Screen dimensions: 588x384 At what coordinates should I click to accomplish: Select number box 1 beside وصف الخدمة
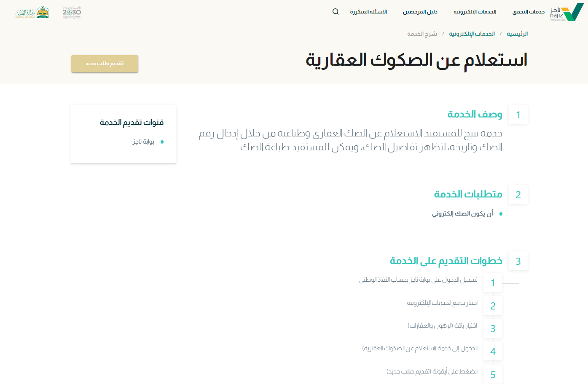(x=518, y=115)
